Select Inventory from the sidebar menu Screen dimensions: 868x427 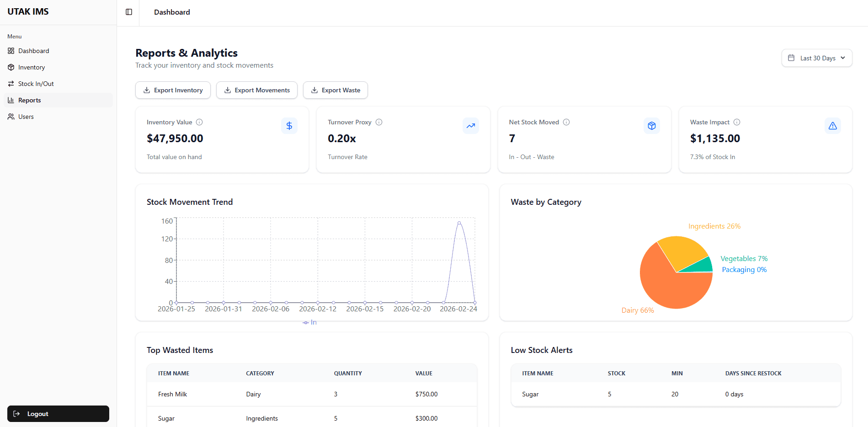click(x=31, y=67)
